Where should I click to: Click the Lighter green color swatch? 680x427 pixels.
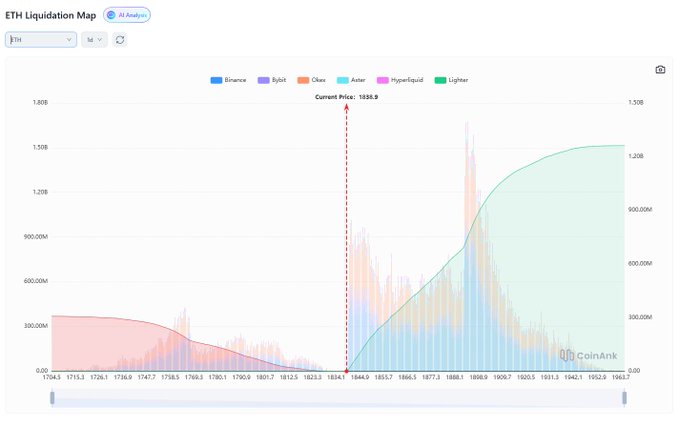click(x=441, y=80)
